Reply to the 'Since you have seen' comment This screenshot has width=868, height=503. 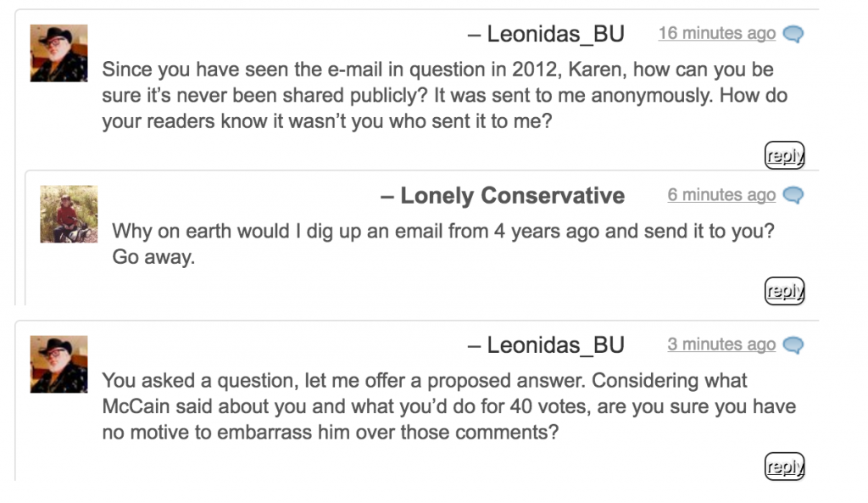pos(784,155)
